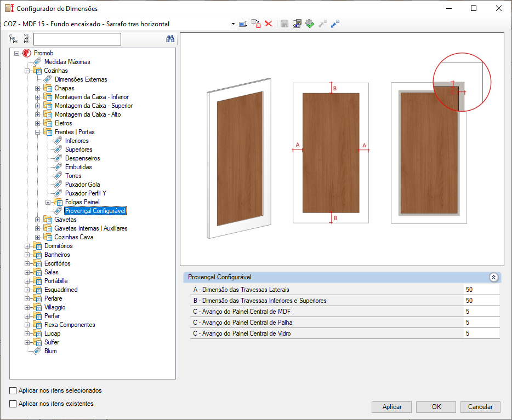Click the grey export arrow icon
The width and height of the screenshot is (512, 420).
tap(322, 24)
